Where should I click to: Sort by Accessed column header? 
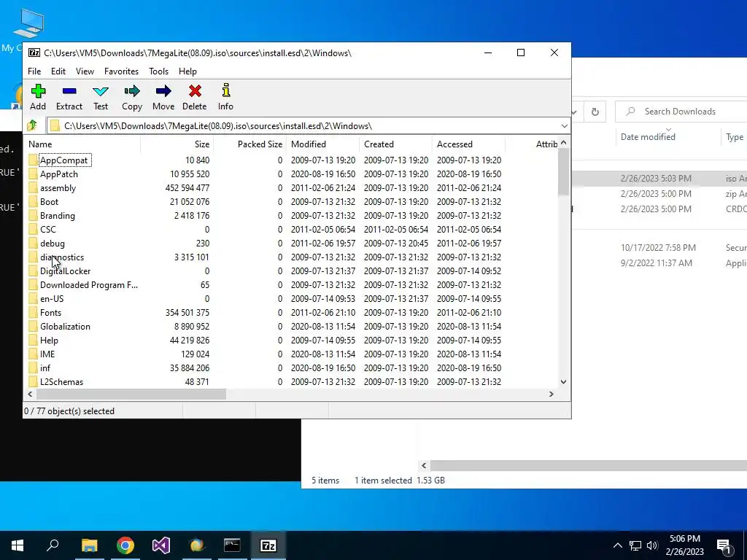click(x=468, y=144)
